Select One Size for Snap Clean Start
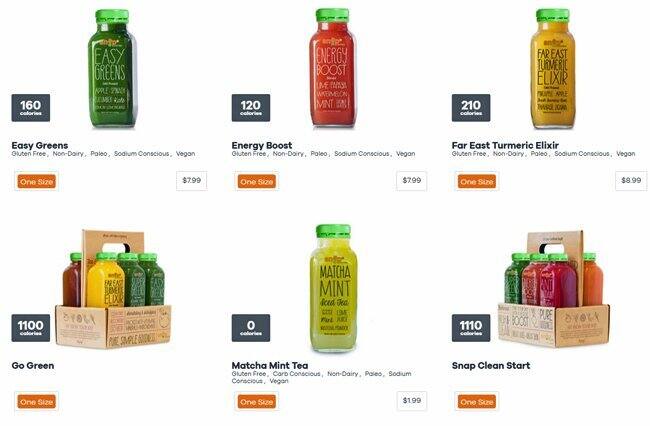 tap(477, 402)
